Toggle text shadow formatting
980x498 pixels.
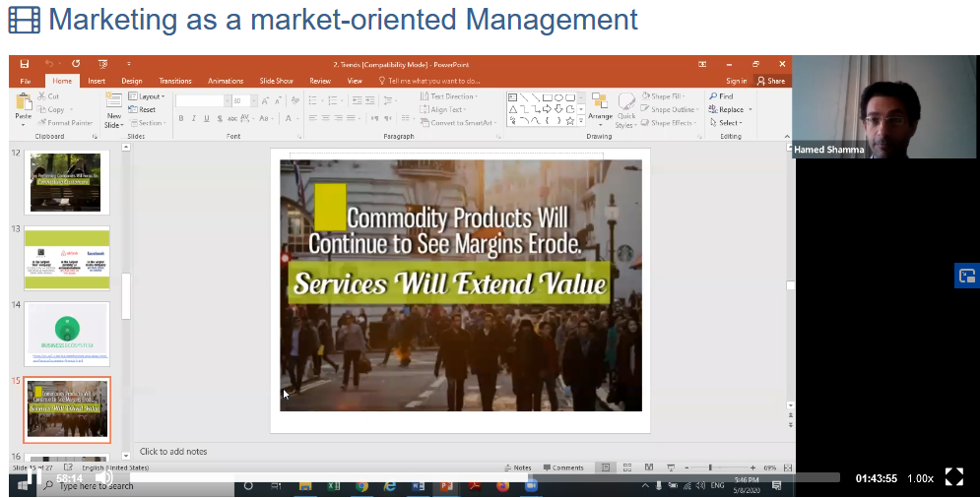coord(220,118)
